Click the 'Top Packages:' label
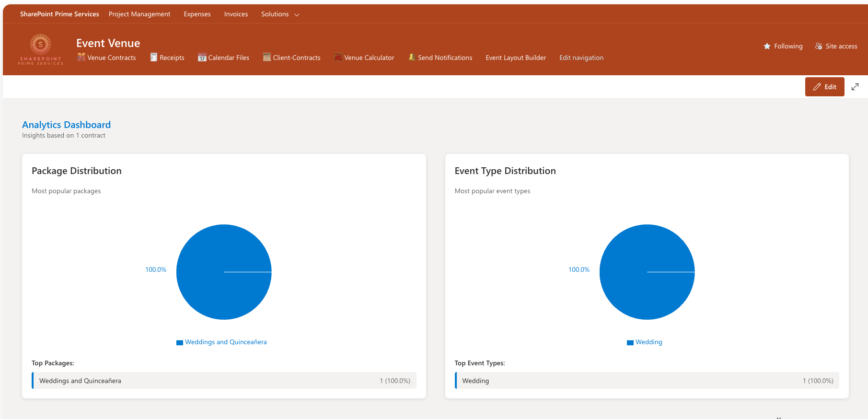The width and height of the screenshot is (868, 419). [x=53, y=363]
